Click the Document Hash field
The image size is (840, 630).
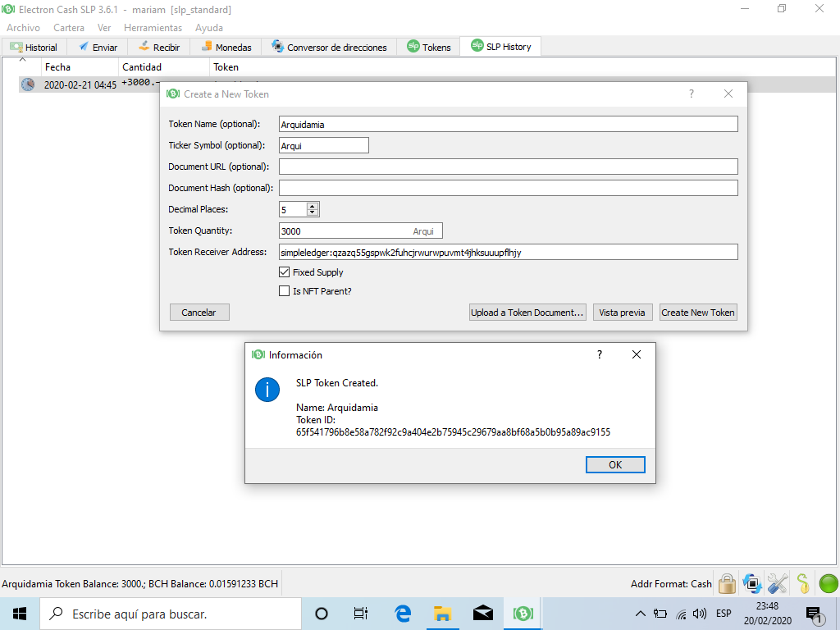coord(509,188)
